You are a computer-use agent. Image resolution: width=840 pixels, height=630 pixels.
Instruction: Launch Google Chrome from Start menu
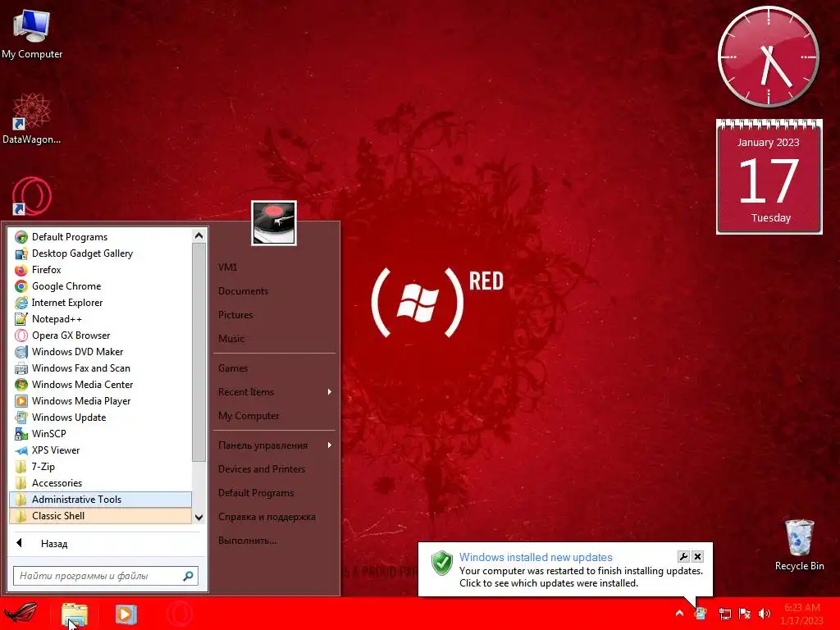coord(100,286)
